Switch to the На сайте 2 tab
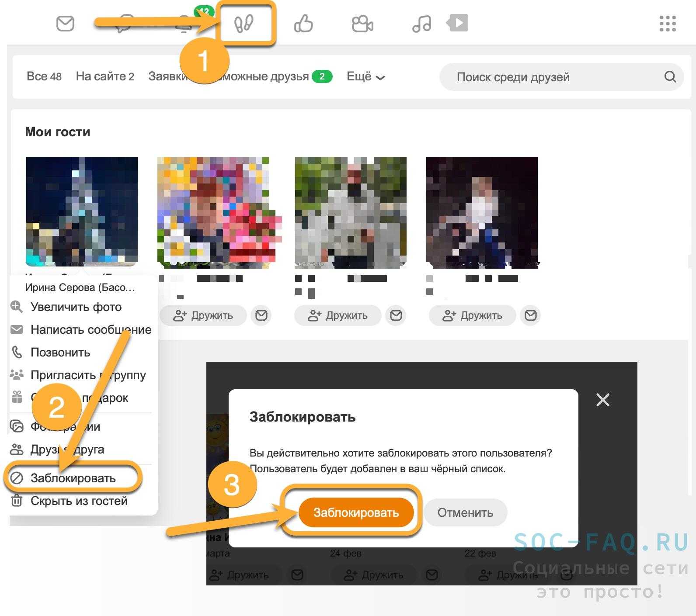This screenshot has width=696, height=616. [104, 76]
